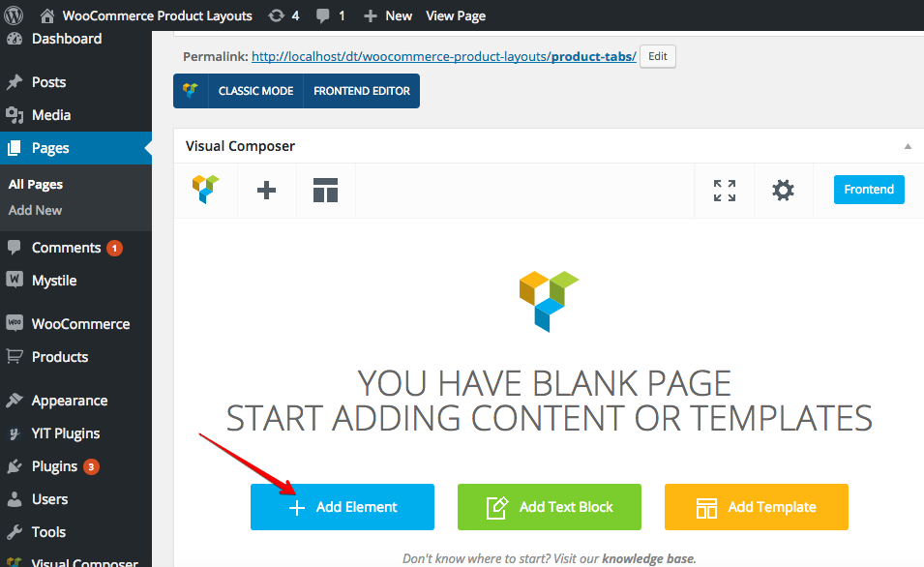Open templates using the layout icon
924x567 pixels.
point(325,191)
